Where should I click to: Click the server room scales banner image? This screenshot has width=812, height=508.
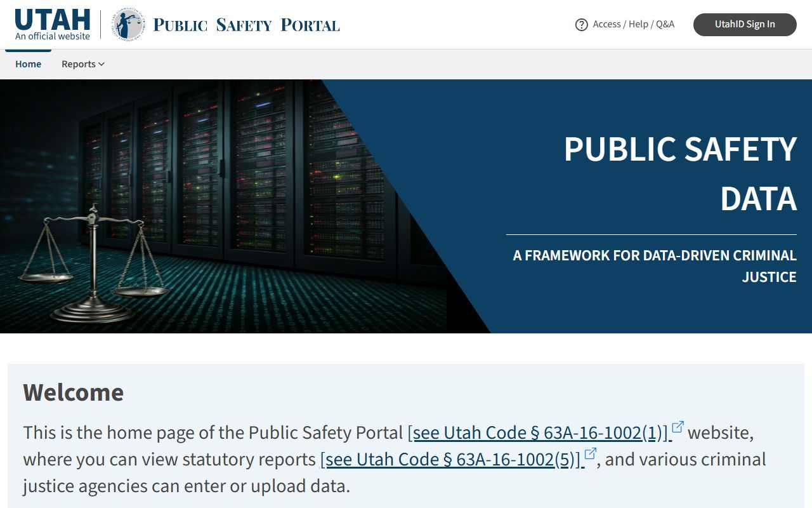coord(222,206)
